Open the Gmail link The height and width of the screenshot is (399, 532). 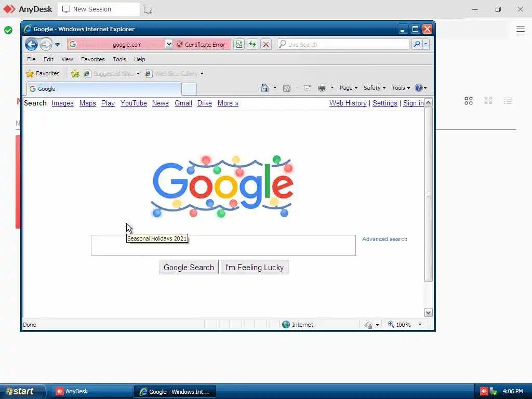(183, 103)
